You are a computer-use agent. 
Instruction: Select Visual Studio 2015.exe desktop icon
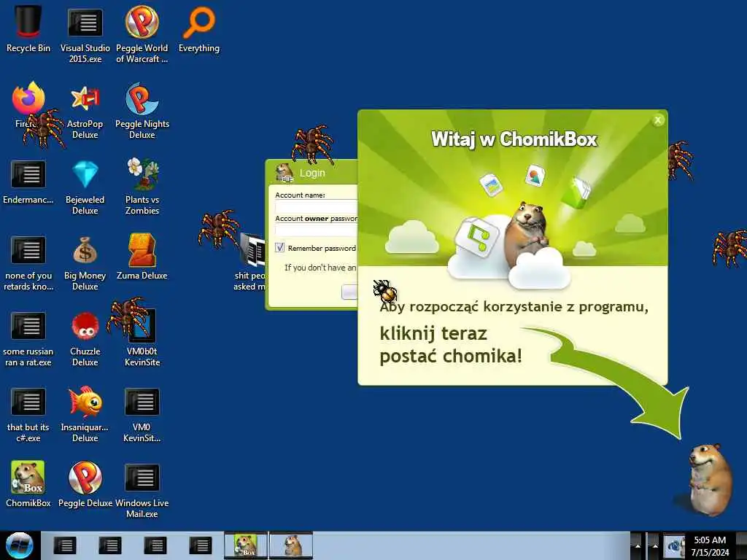[85, 34]
